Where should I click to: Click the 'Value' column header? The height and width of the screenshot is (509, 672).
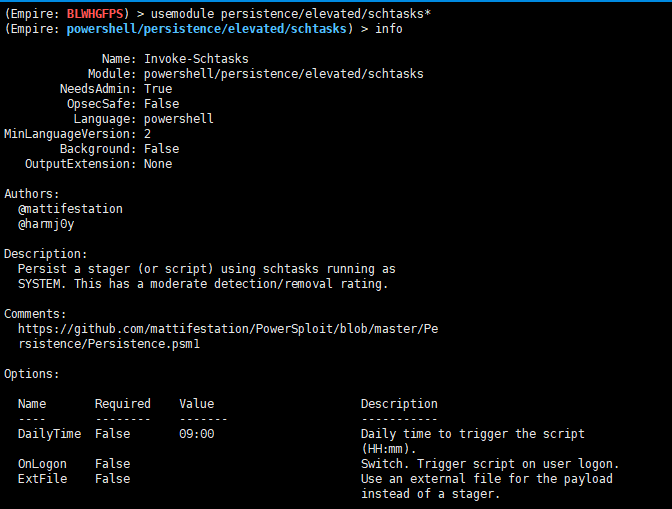coord(197,404)
